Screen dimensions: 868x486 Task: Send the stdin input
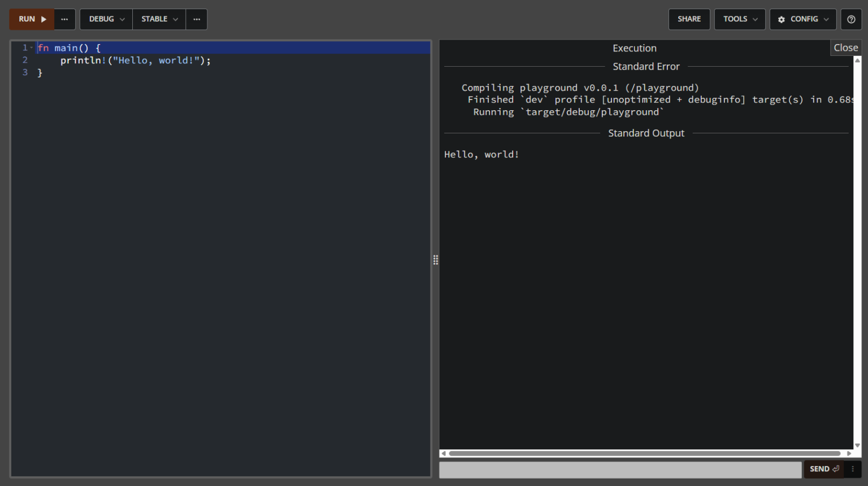pyautogui.click(x=823, y=469)
